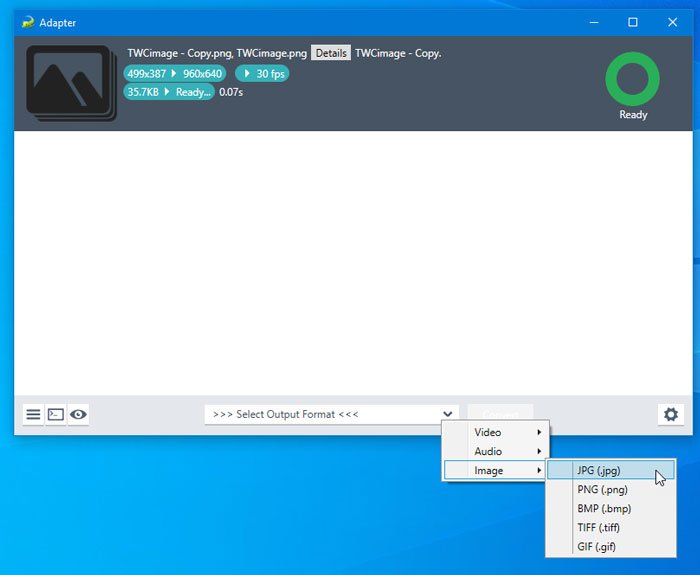Viewport: 700px width, 575px height.
Task: Choose BMP (.bmp) format
Action: pos(611,508)
